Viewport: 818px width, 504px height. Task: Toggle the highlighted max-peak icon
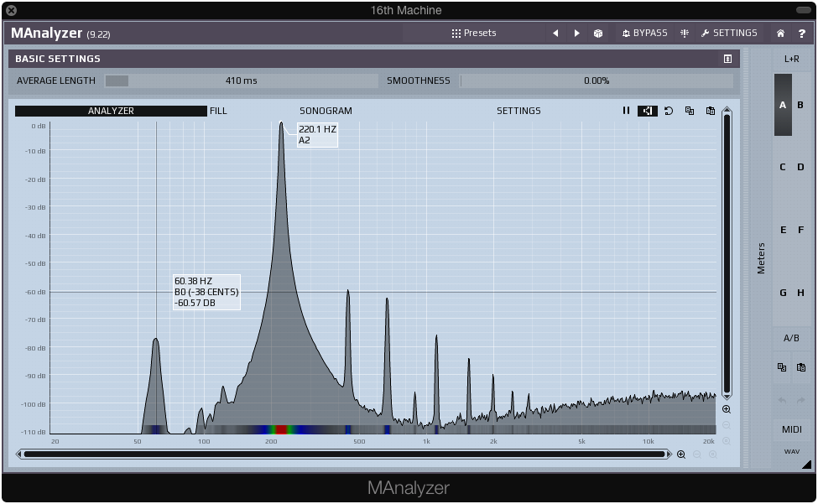[x=648, y=111]
